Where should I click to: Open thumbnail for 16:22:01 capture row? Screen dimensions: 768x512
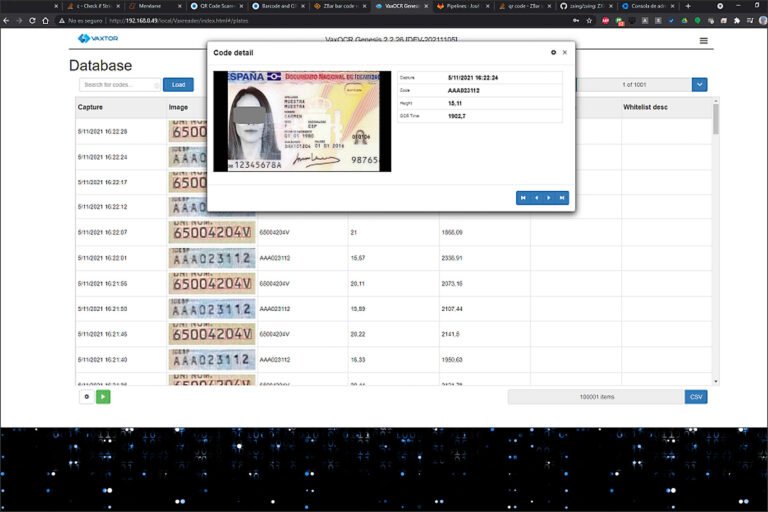point(212,258)
